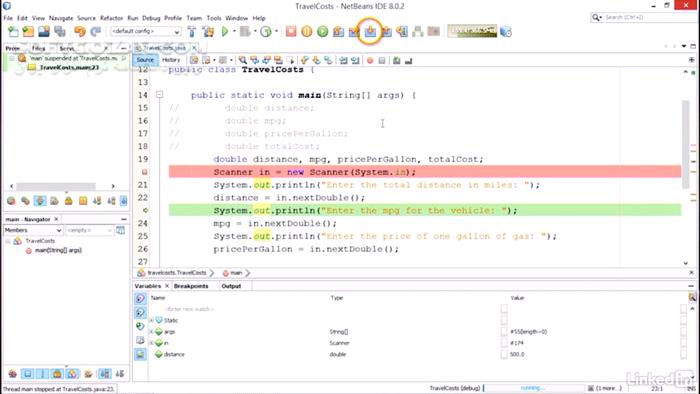
Task: Click the (1 more...) status link
Action: [608, 388]
